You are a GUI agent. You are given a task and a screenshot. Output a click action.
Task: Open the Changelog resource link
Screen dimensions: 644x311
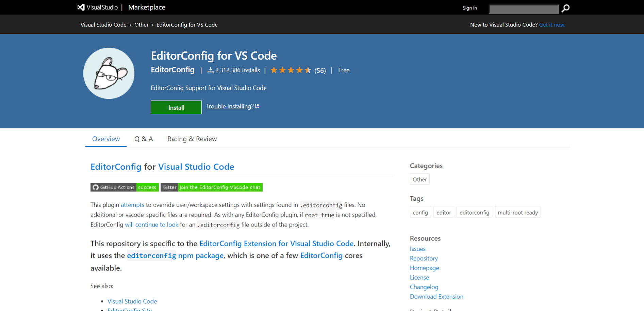click(424, 287)
